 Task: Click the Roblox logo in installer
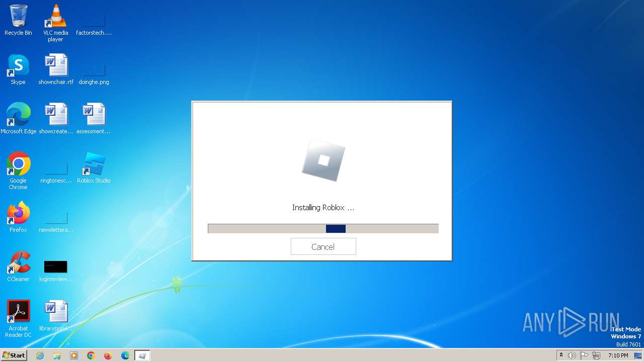pyautogui.click(x=324, y=160)
